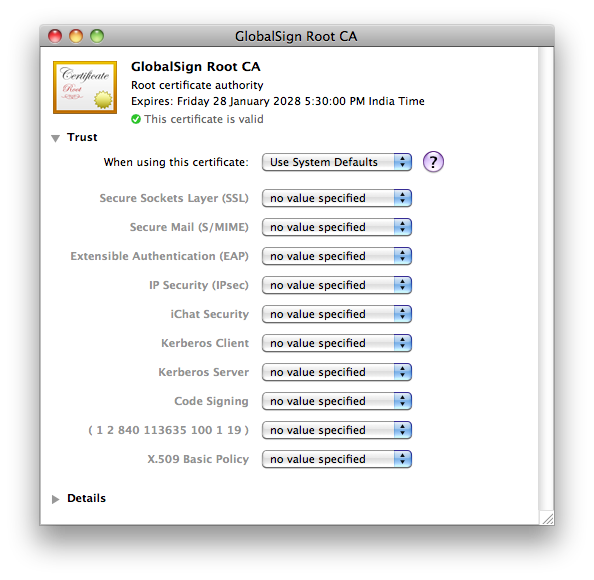The height and width of the screenshot is (580, 594).
Task: Click the yellow minimize window button
Action: (x=76, y=36)
